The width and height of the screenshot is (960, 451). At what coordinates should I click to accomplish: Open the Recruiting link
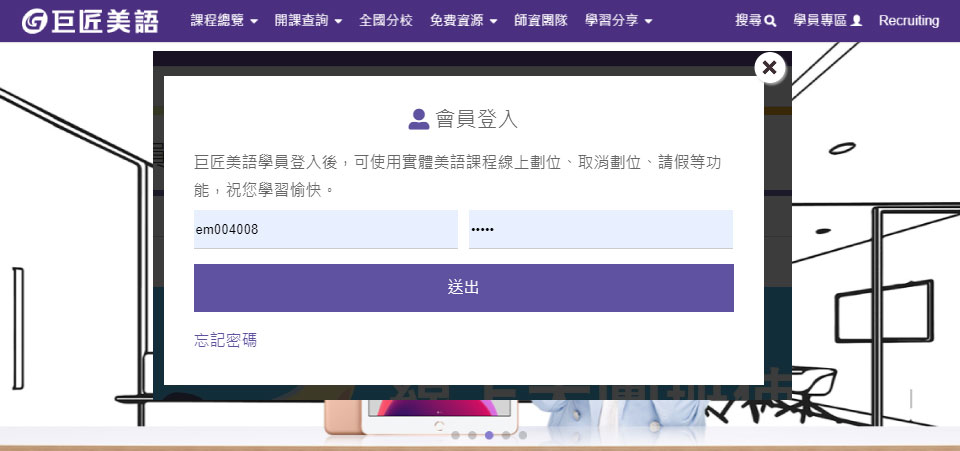[x=909, y=21]
